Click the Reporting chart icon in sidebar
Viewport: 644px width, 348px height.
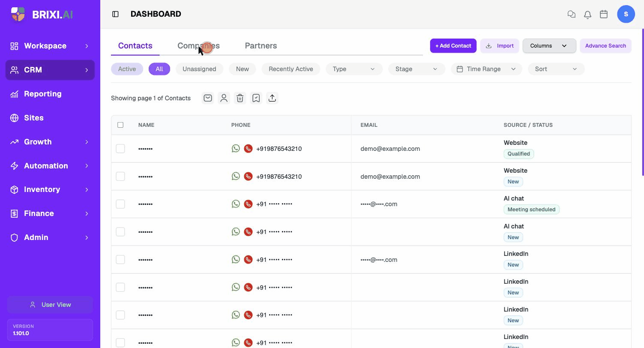pos(15,94)
